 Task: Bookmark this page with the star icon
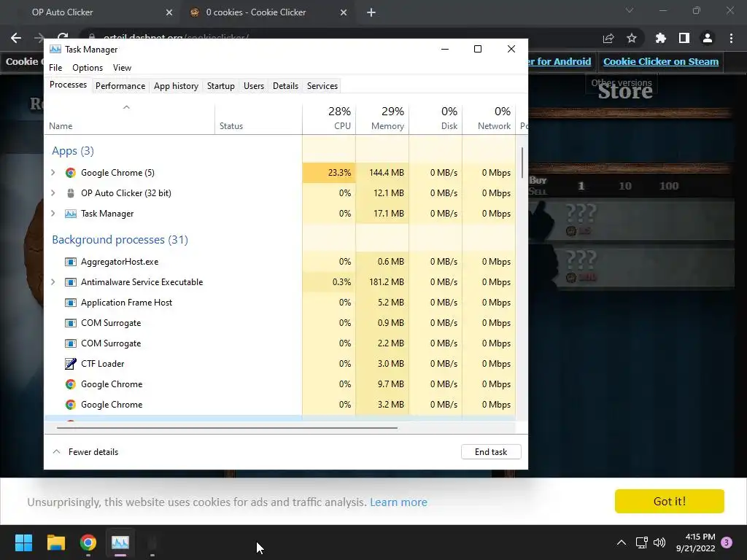632,38
